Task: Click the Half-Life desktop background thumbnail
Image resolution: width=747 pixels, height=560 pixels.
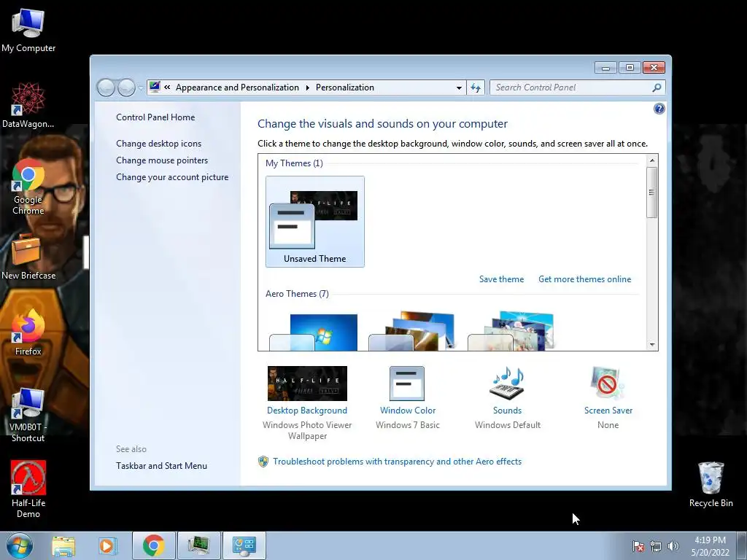Action: tap(307, 384)
